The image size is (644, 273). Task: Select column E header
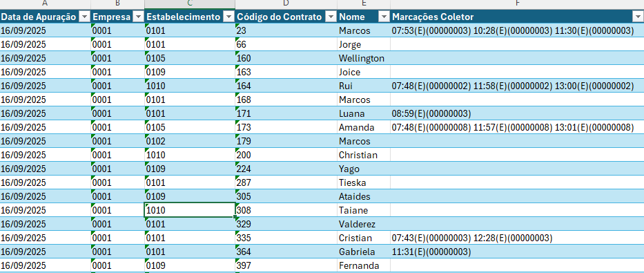pos(364,4)
